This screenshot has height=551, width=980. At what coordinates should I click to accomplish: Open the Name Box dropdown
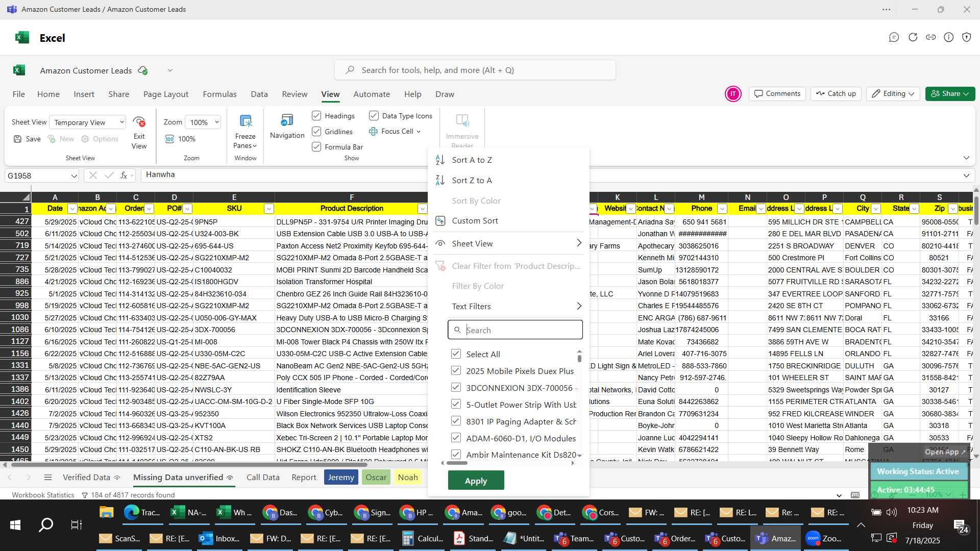74,176
